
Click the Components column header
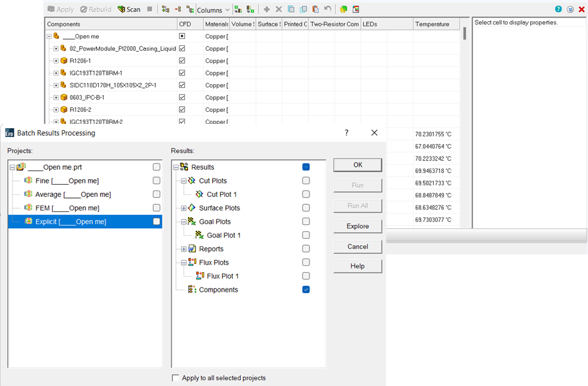pyautogui.click(x=111, y=24)
